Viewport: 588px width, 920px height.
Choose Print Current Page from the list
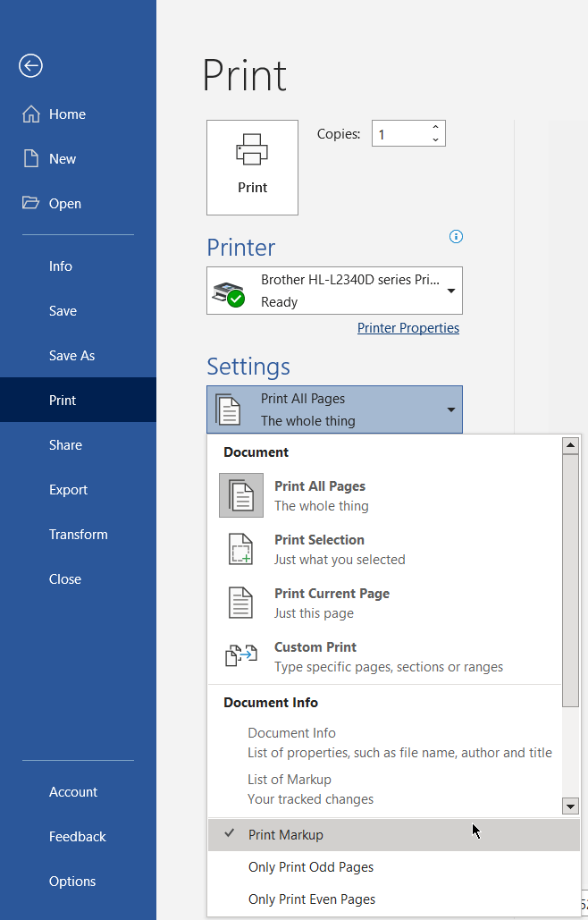(384, 603)
